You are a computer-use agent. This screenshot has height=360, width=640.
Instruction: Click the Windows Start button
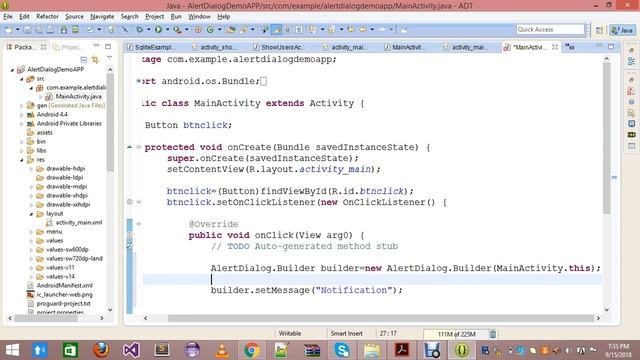(12, 350)
